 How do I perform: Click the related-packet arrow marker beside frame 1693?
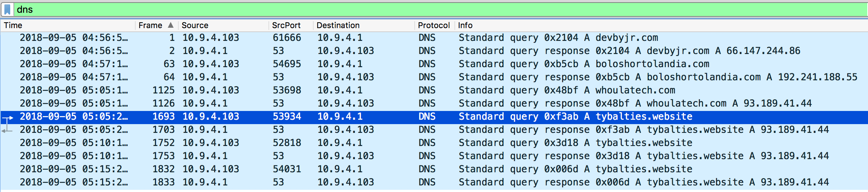tap(8, 118)
